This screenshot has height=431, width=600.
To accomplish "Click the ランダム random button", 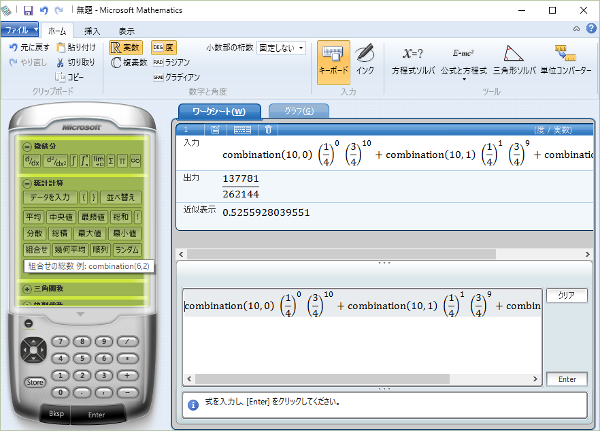I will point(127,250).
